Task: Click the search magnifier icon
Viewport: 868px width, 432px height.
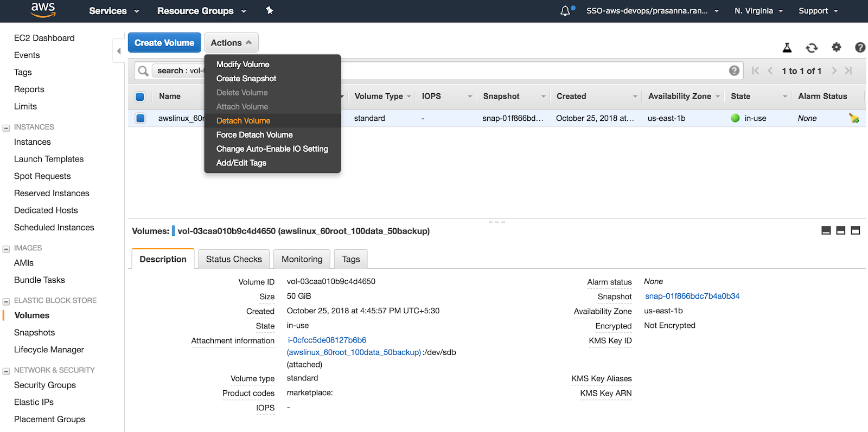Action: [143, 71]
